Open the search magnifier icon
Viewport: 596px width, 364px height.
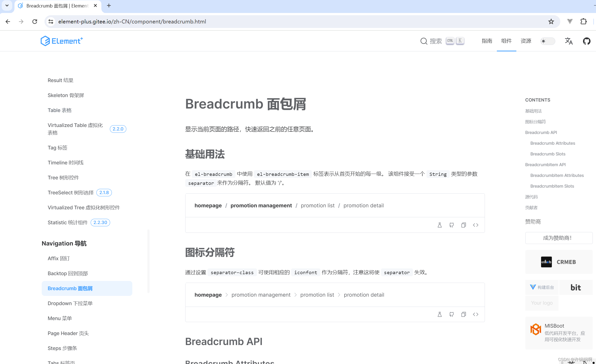[424, 41]
